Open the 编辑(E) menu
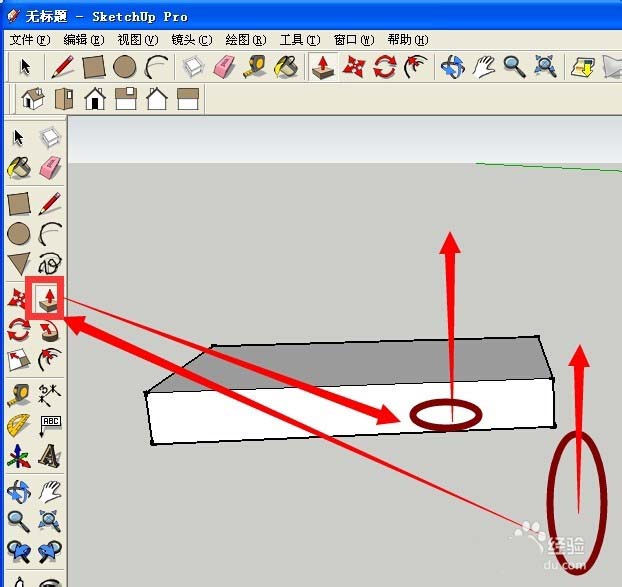Screen dimensions: 622x587 tap(84, 40)
